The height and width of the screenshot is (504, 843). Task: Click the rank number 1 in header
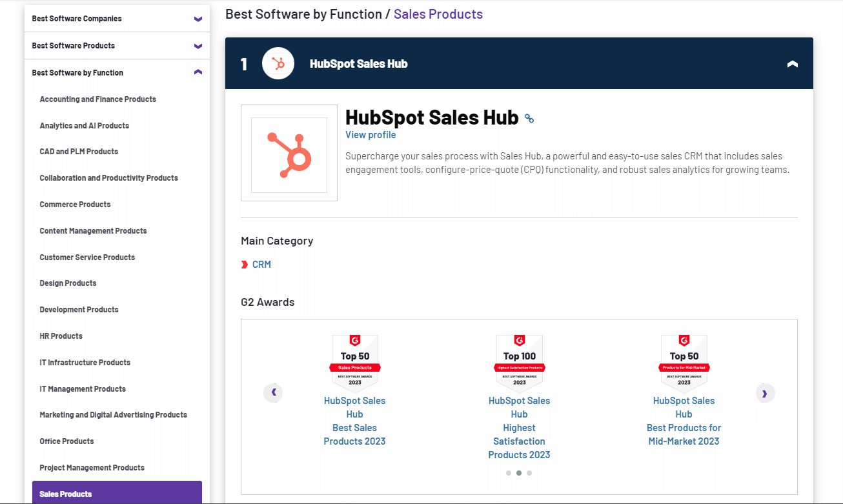244,64
